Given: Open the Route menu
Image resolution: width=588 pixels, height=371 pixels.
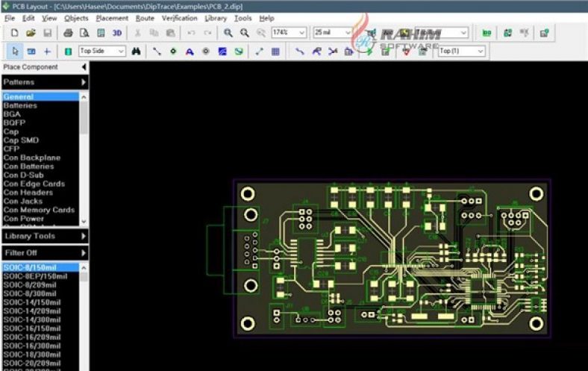Looking at the screenshot, I should click(x=145, y=18).
